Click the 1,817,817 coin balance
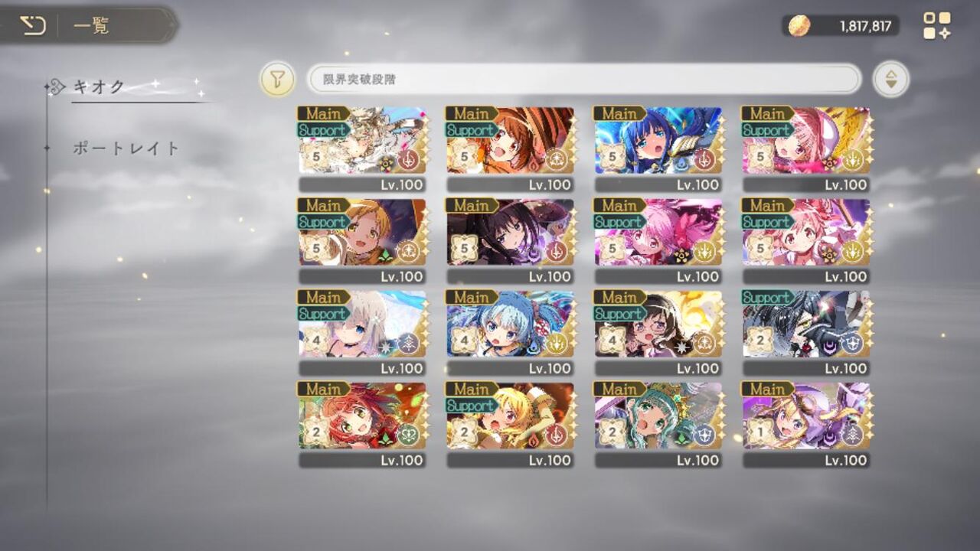 [865, 26]
